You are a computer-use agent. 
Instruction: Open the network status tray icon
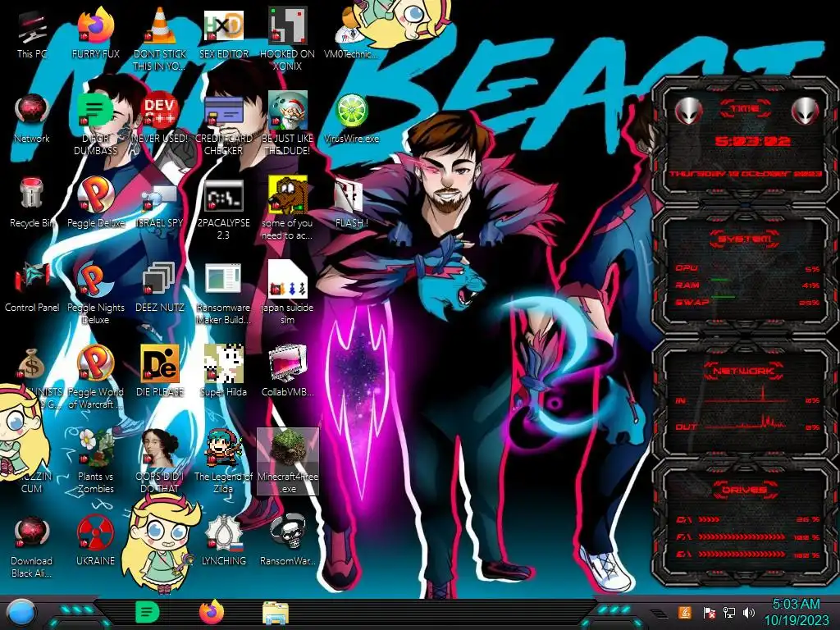click(729, 612)
